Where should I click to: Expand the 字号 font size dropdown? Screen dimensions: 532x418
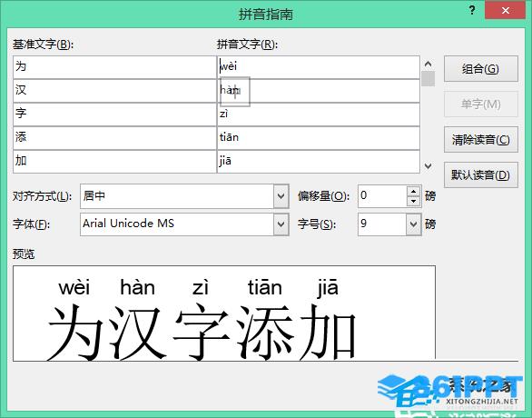point(414,224)
